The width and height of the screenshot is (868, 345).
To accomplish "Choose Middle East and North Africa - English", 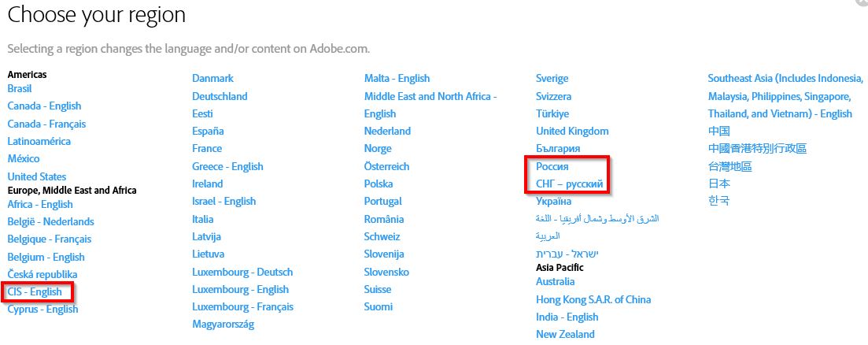I will 430,96.
